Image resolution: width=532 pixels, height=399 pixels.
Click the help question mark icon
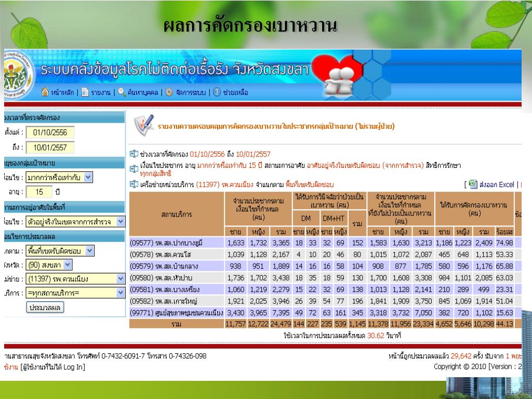(217, 92)
